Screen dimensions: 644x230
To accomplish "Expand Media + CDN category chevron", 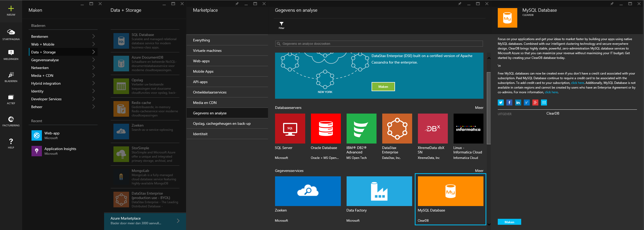I will [x=94, y=76].
